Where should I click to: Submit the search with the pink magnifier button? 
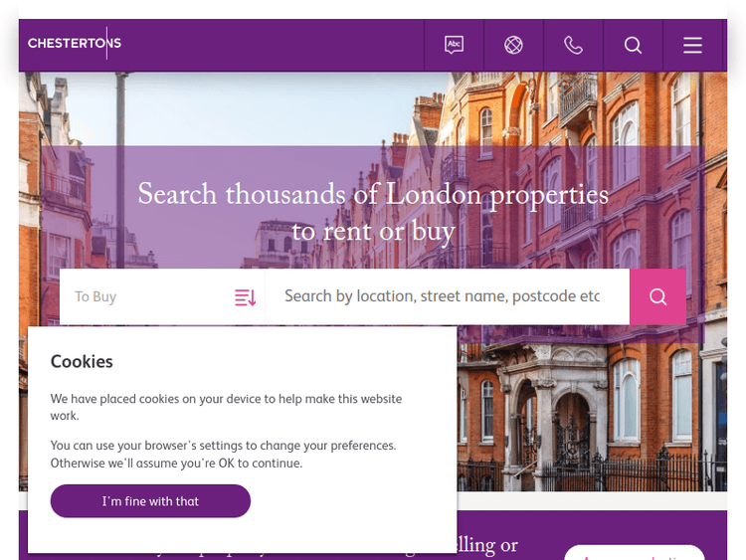[657, 296]
